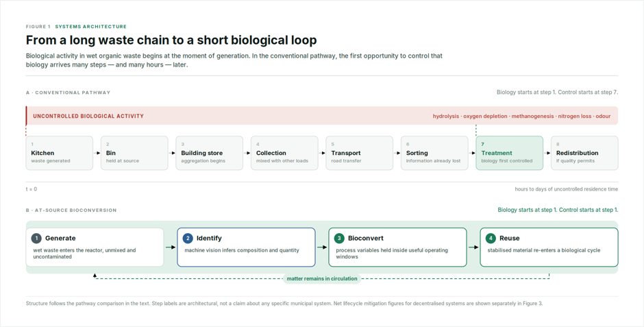Click the arrow between Treatment and Redistribution
This screenshot has width=644, height=327.
click(547, 154)
